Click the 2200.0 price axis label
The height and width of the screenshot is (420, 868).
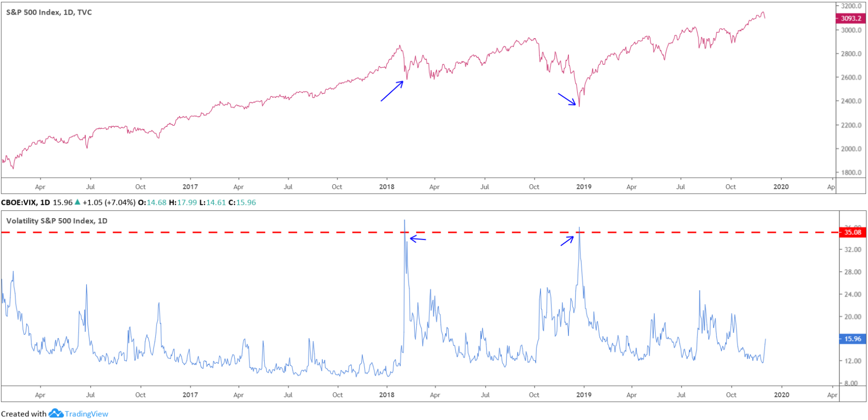851,125
